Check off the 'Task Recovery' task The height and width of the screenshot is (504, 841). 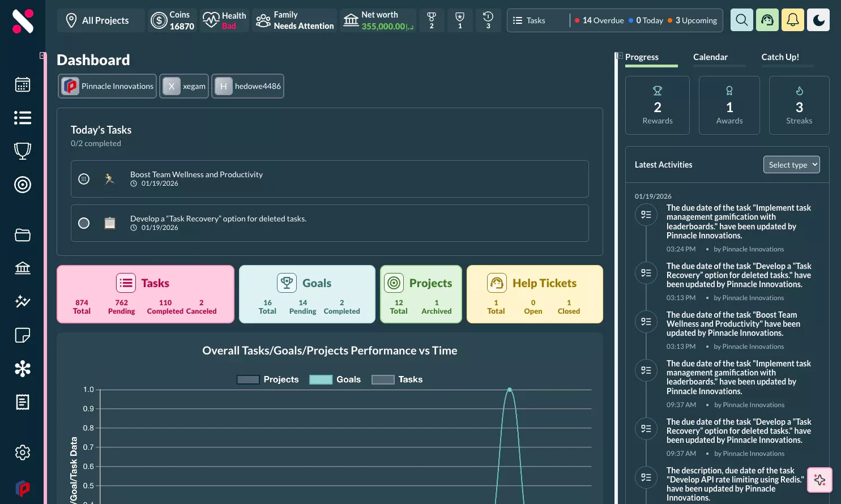tap(84, 223)
